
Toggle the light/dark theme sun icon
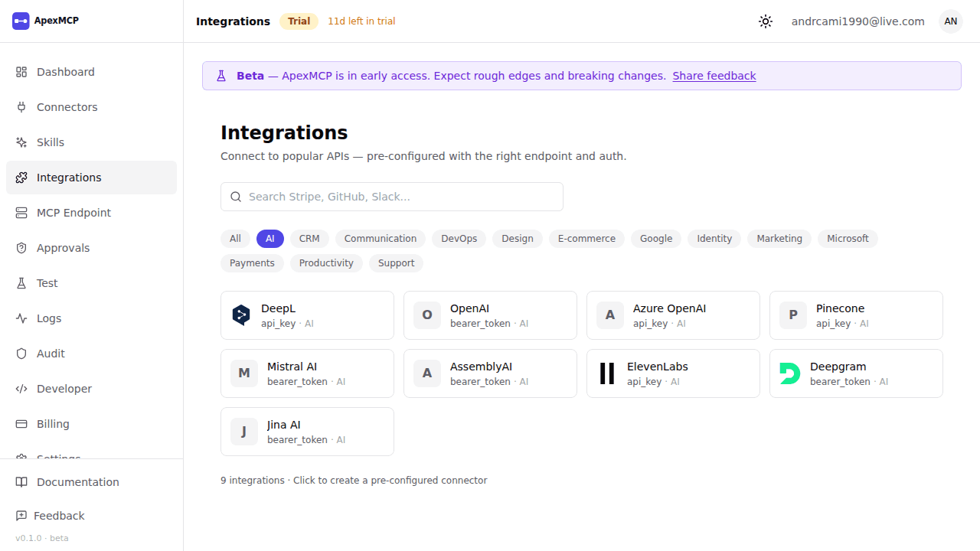pyautogui.click(x=766, y=21)
